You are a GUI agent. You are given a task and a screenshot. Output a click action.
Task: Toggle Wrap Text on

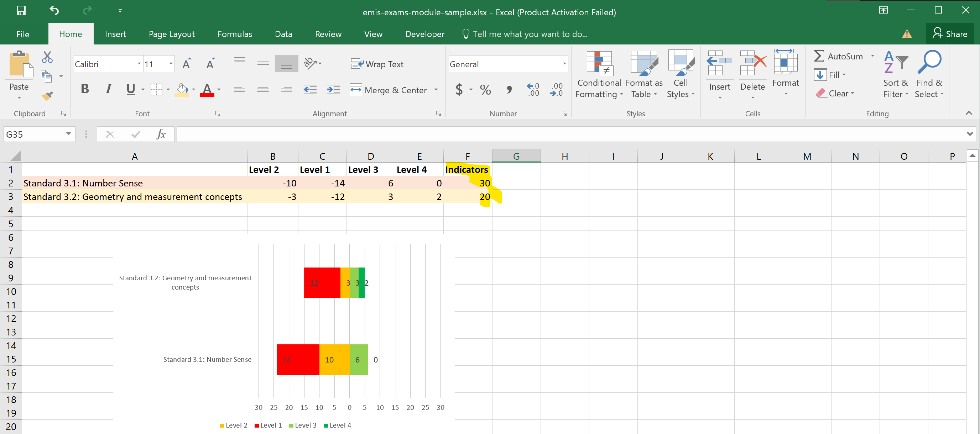(x=377, y=64)
